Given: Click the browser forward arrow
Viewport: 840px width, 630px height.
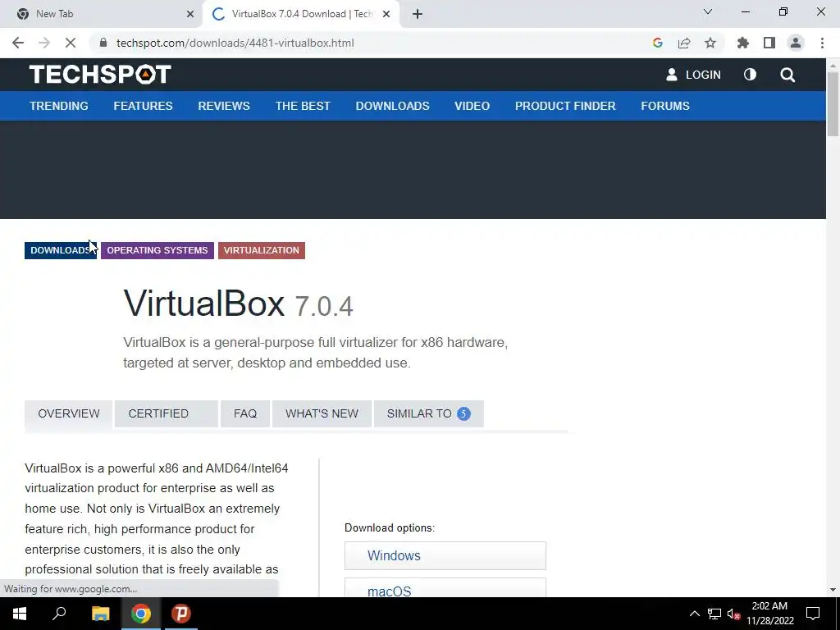Looking at the screenshot, I should click(x=44, y=43).
